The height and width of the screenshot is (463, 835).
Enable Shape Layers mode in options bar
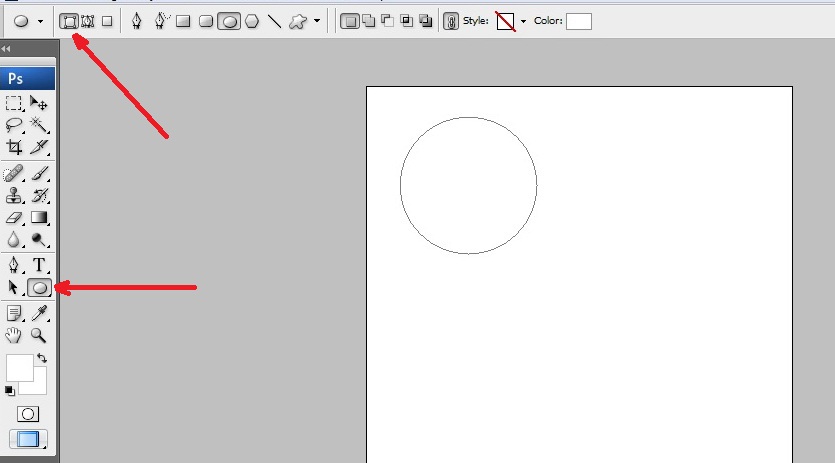point(68,21)
